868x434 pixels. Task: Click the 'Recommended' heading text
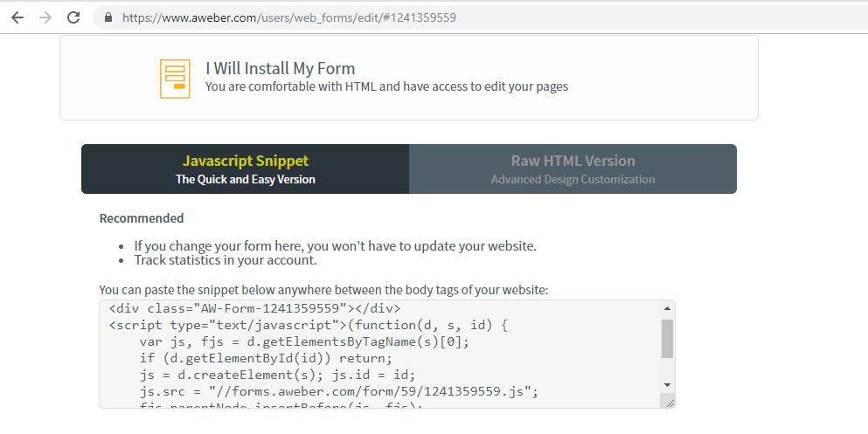click(x=141, y=218)
